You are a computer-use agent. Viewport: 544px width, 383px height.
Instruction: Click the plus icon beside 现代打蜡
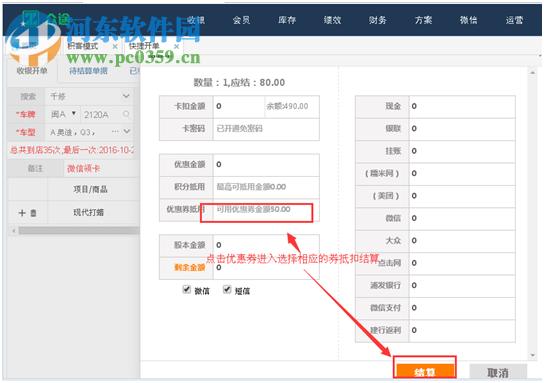[x=22, y=213]
